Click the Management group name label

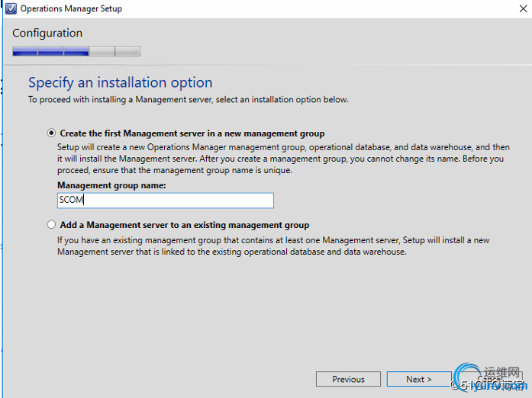pyautogui.click(x=111, y=185)
